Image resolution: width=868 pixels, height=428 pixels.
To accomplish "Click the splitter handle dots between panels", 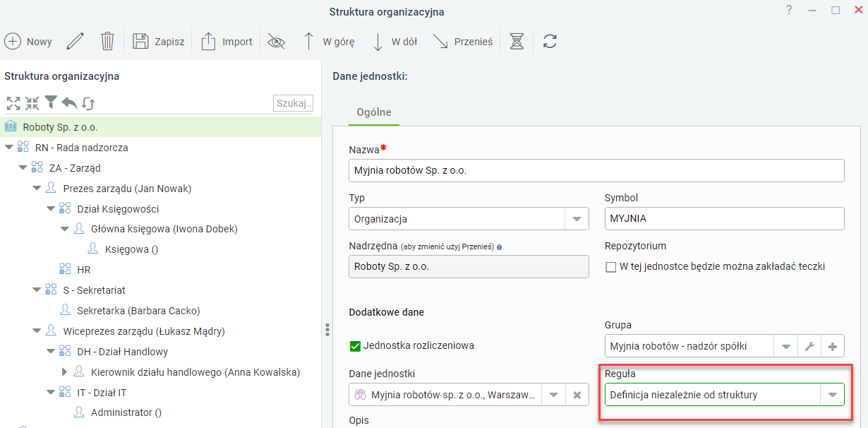I will (x=327, y=330).
